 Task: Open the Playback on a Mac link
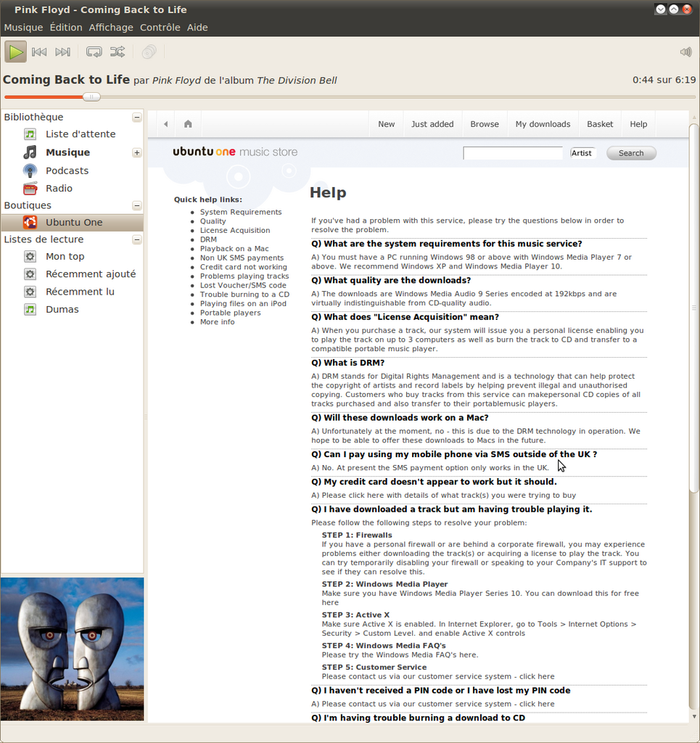(x=234, y=249)
